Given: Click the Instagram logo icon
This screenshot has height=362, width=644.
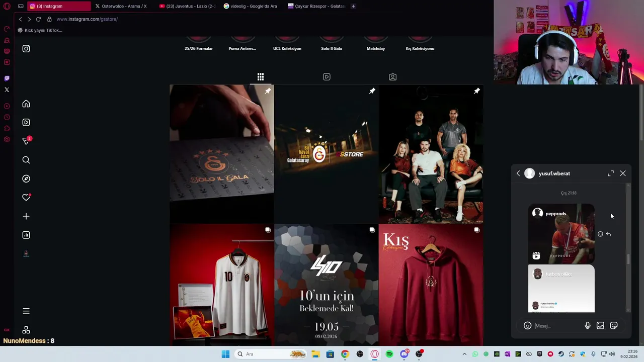Looking at the screenshot, I should [x=26, y=49].
